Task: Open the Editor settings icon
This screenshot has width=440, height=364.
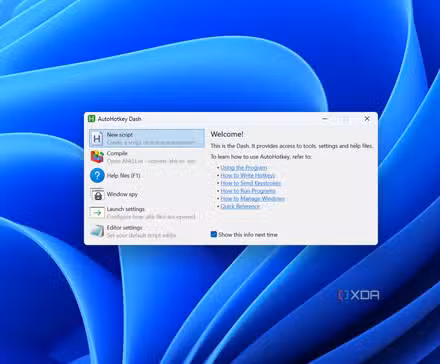Action: (x=97, y=231)
